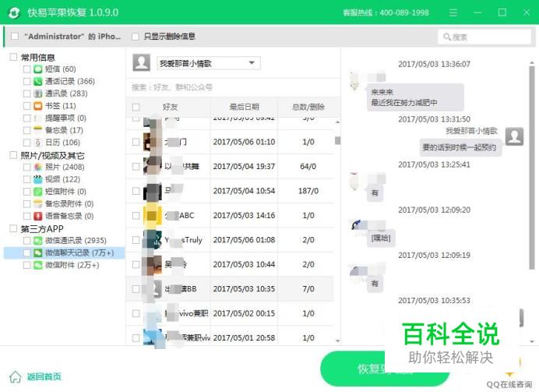Check the 照片 (2408) checkbox
Viewport: 539px width, 392px height.
pyautogui.click(x=26, y=167)
